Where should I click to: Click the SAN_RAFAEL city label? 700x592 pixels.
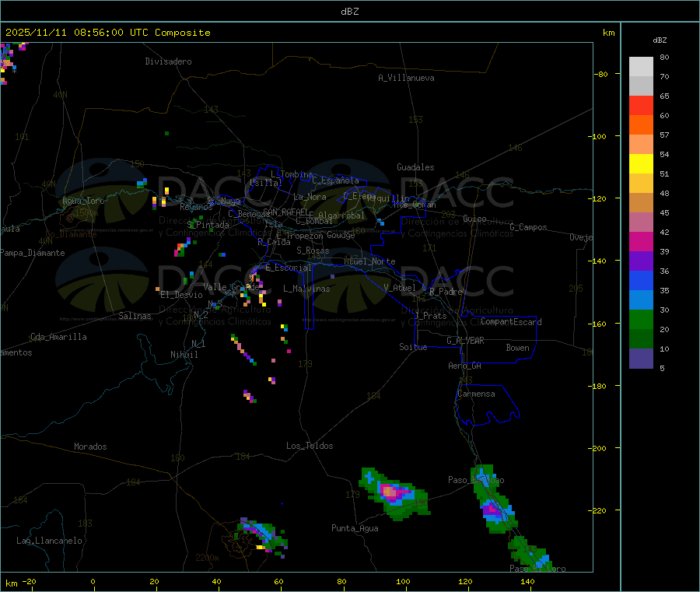tap(285, 212)
